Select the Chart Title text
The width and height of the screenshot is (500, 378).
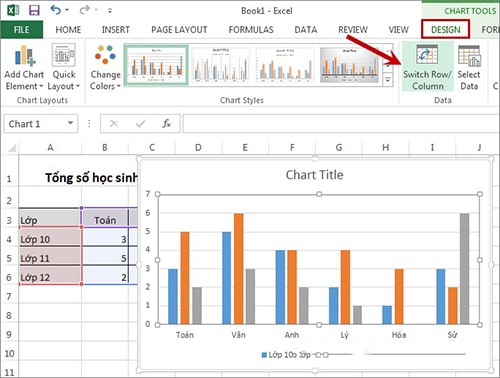[x=314, y=175]
